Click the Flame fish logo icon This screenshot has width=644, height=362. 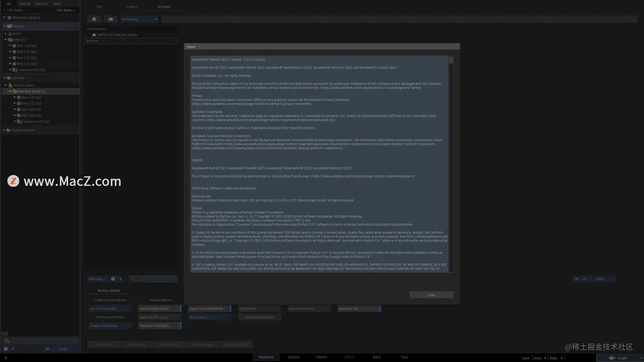click(612, 358)
